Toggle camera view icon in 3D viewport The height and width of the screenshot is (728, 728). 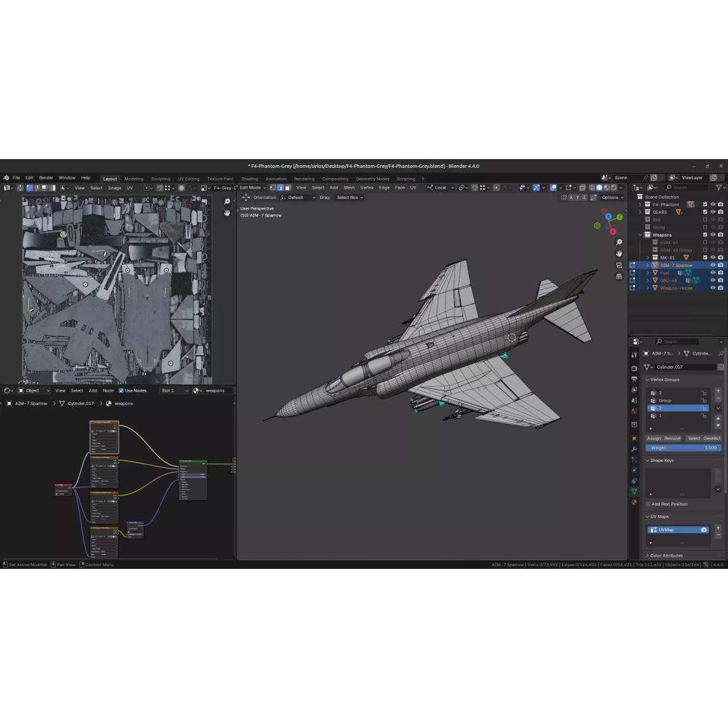[x=619, y=265]
